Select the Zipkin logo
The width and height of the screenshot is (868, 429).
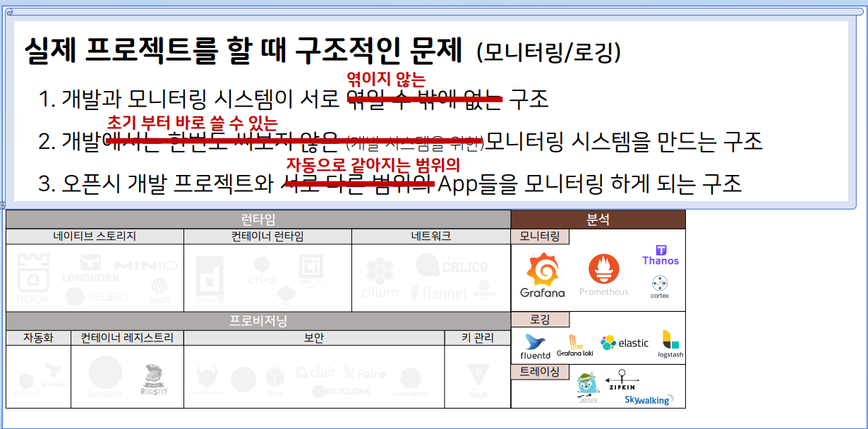[x=621, y=381]
